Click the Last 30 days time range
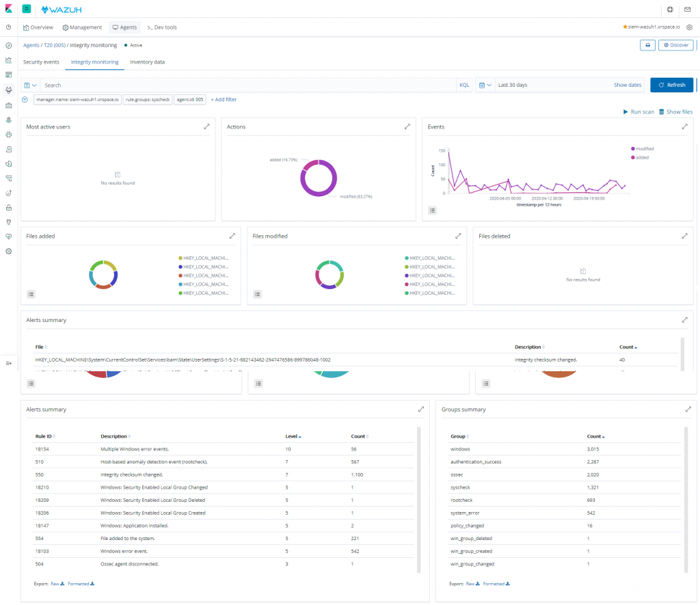This screenshot has height=605, width=700. (x=513, y=85)
